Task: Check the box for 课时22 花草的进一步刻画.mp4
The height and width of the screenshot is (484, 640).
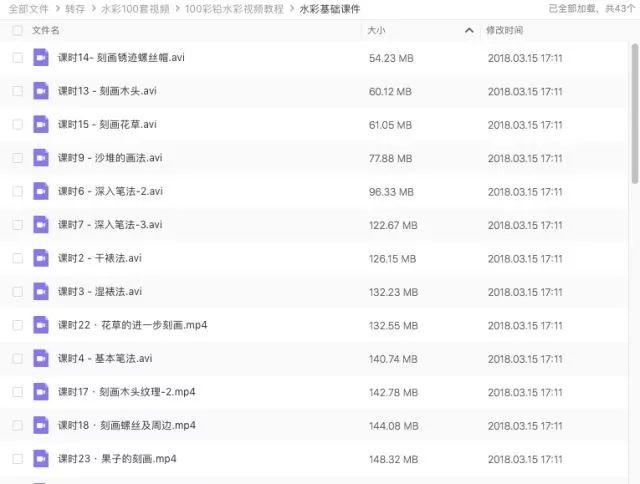Action: click(x=18, y=325)
